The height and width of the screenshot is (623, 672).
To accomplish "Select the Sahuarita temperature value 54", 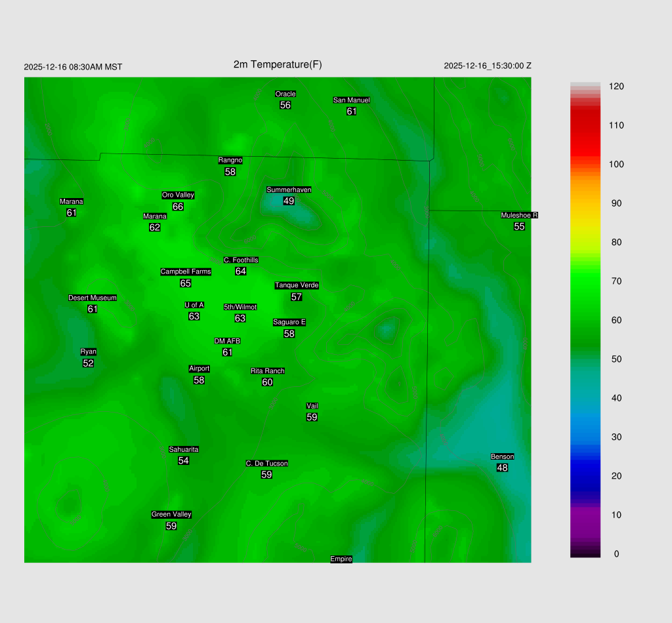I will coord(184,461).
